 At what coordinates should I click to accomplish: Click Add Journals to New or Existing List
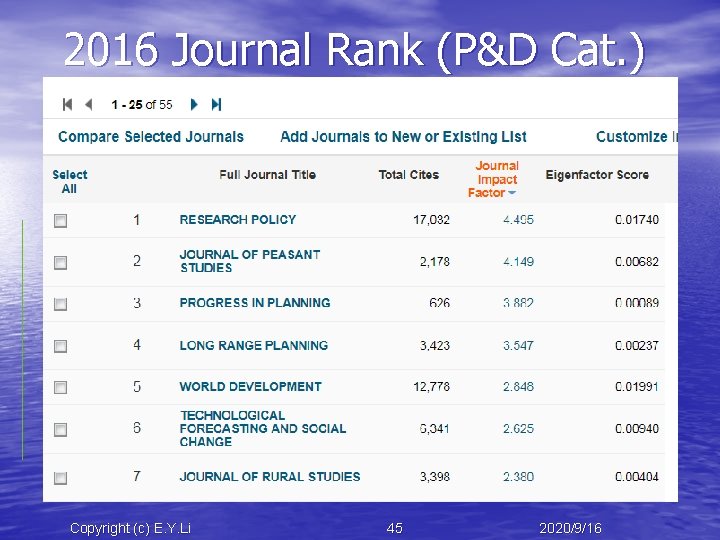403,137
